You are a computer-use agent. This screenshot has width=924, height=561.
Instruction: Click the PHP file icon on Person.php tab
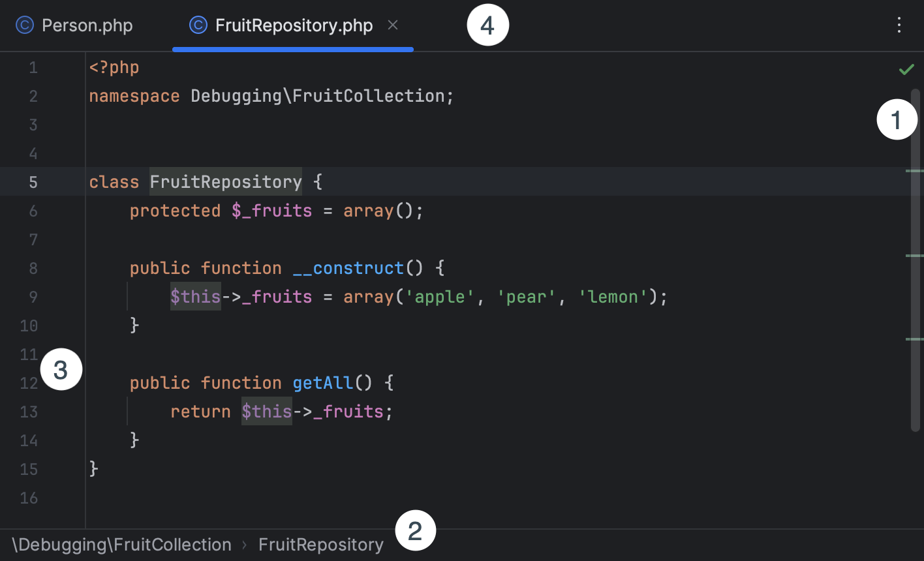pos(24,25)
